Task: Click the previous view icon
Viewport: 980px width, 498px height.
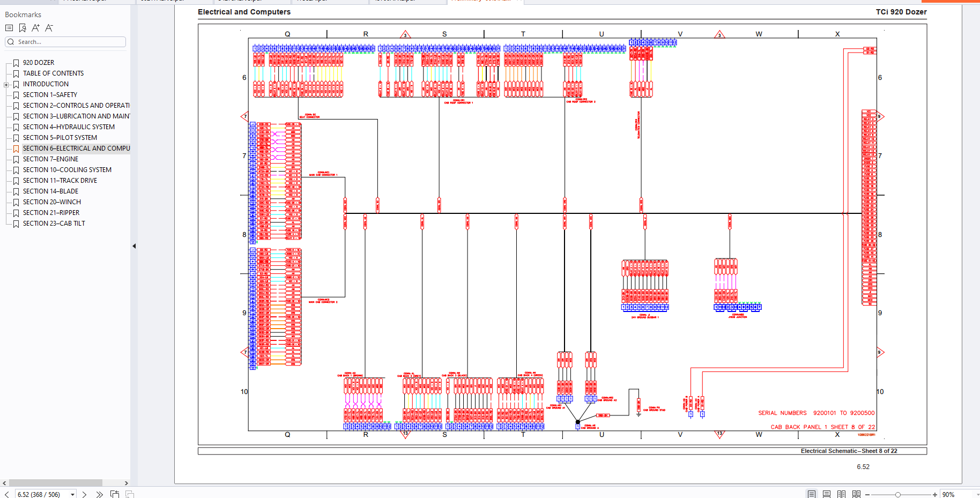Action: (115, 494)
